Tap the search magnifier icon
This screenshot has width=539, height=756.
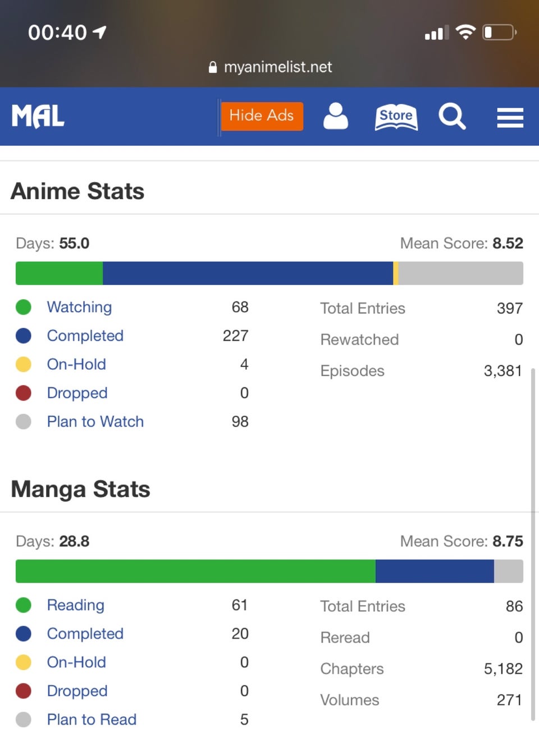[x=452, y=116]
